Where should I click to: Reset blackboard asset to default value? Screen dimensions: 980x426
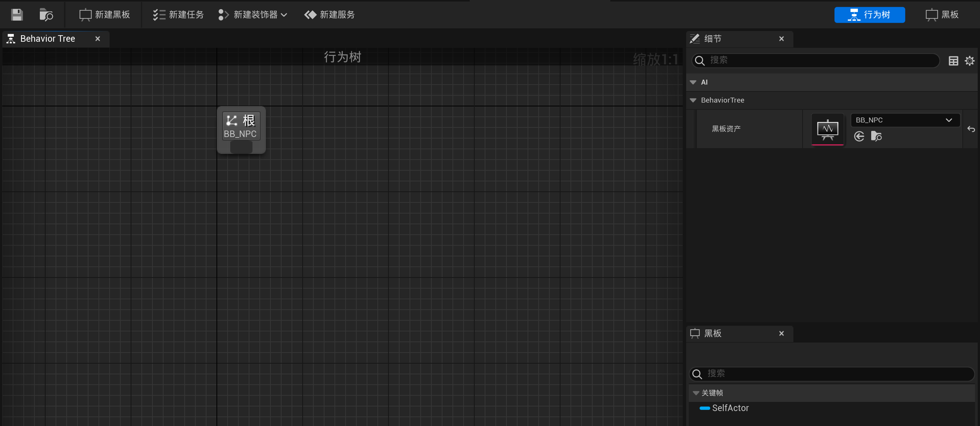click(x=971, y=129)
